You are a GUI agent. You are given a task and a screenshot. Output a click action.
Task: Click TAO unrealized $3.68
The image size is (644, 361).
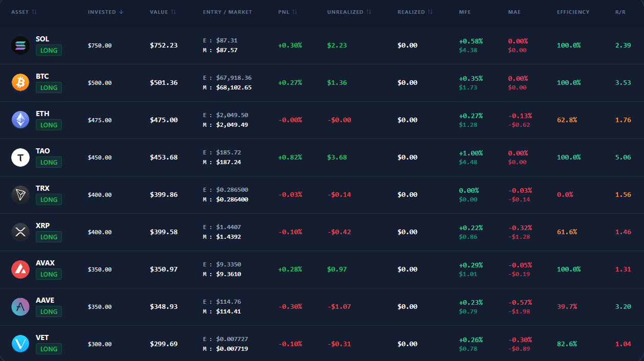click(337, 157)
